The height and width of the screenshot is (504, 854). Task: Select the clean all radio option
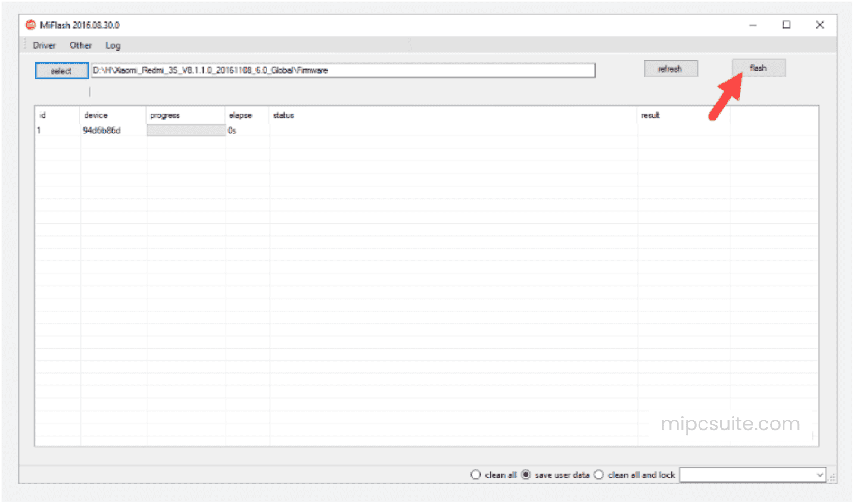pyautogui.click(x=476, y=475)
